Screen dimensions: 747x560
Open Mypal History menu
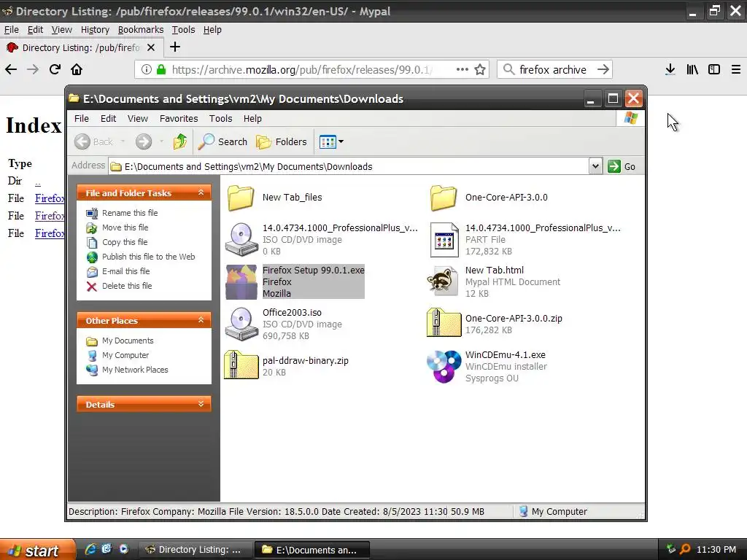pos(95,29)
